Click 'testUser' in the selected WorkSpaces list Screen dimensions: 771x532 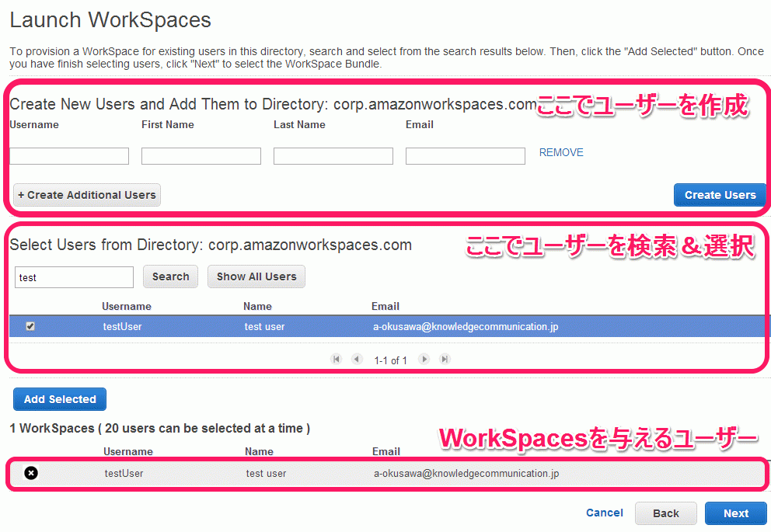[124, 474]
